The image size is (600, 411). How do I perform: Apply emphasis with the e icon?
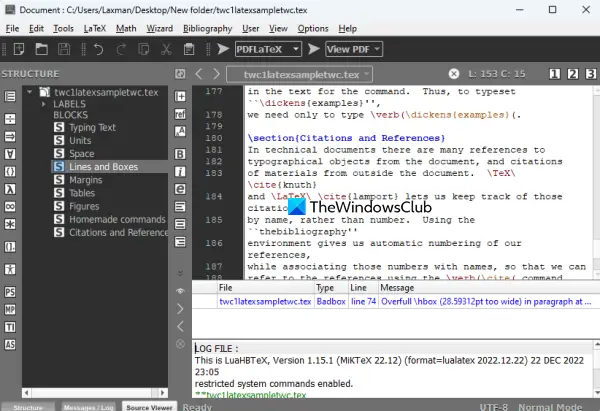coord(180,189)
